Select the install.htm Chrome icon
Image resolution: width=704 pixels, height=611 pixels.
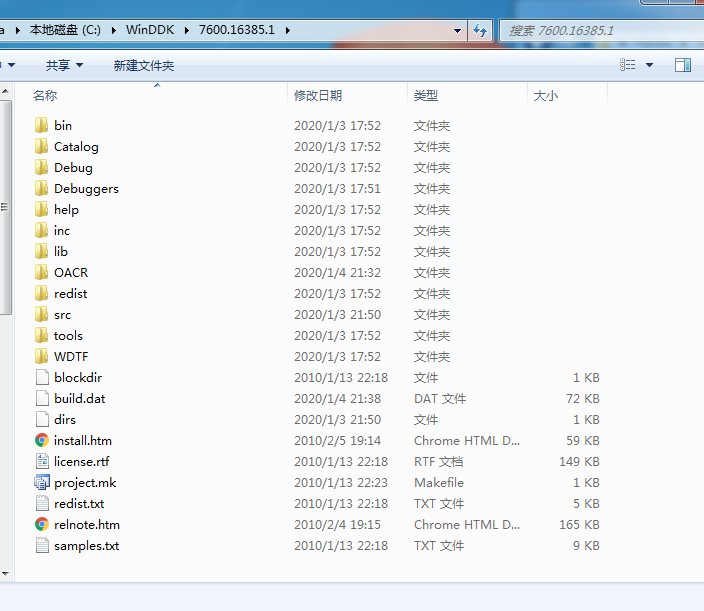(42, 440)
